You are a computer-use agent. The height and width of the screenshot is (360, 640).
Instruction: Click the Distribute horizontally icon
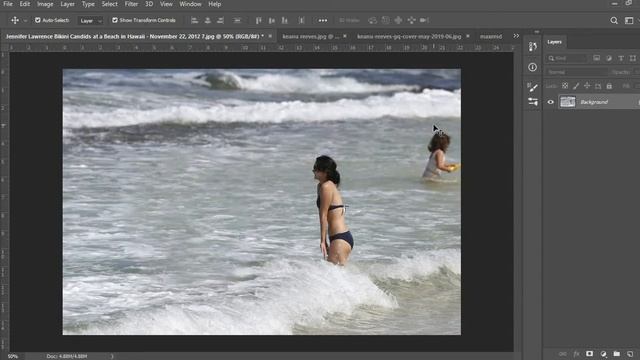click(x=301, y=20)
